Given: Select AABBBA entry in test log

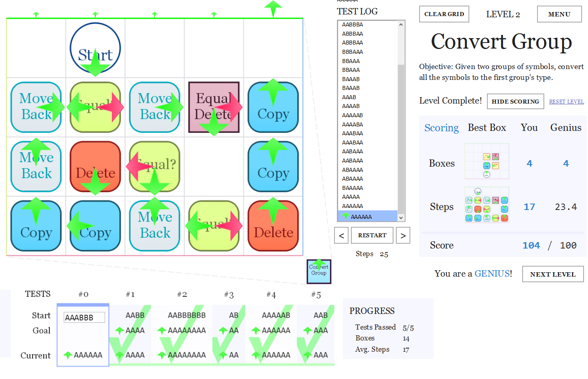Looking at the screenshot, I should (x=353, y=24).
